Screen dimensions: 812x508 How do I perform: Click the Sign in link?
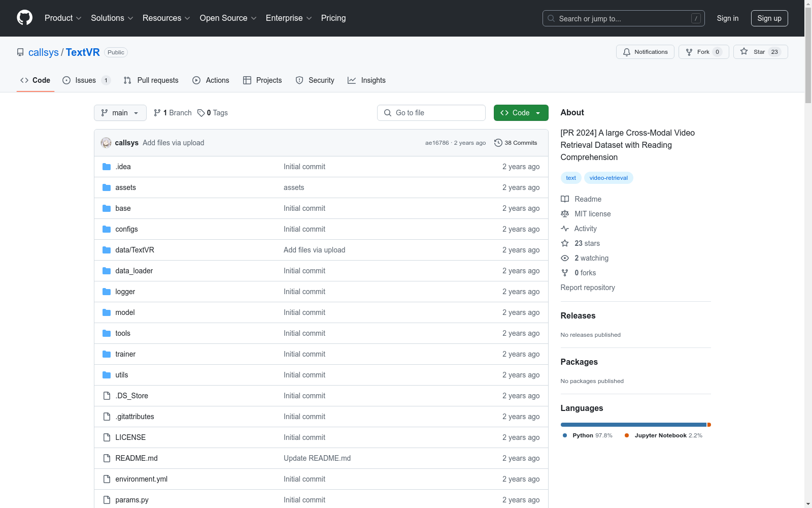tap(727, 18)
